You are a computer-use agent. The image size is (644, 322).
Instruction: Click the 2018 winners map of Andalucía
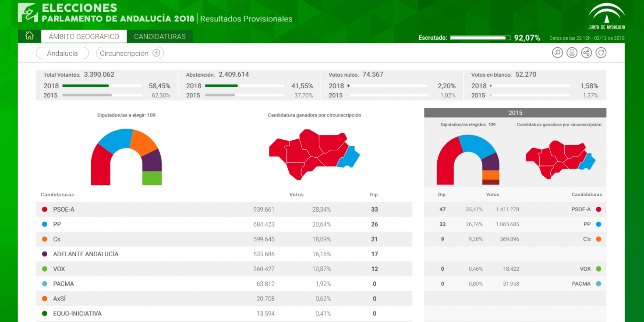313,153
